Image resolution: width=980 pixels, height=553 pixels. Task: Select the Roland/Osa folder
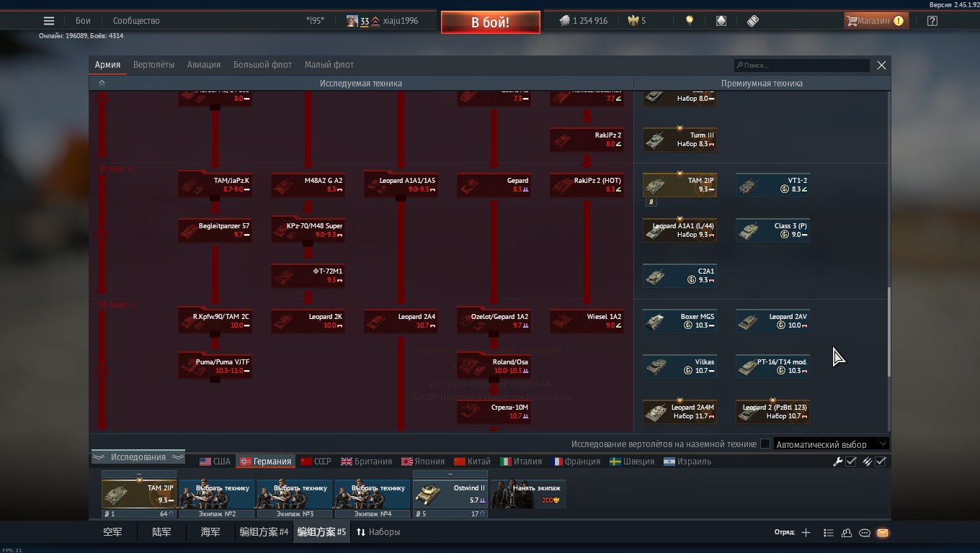(x=494, y=366)
